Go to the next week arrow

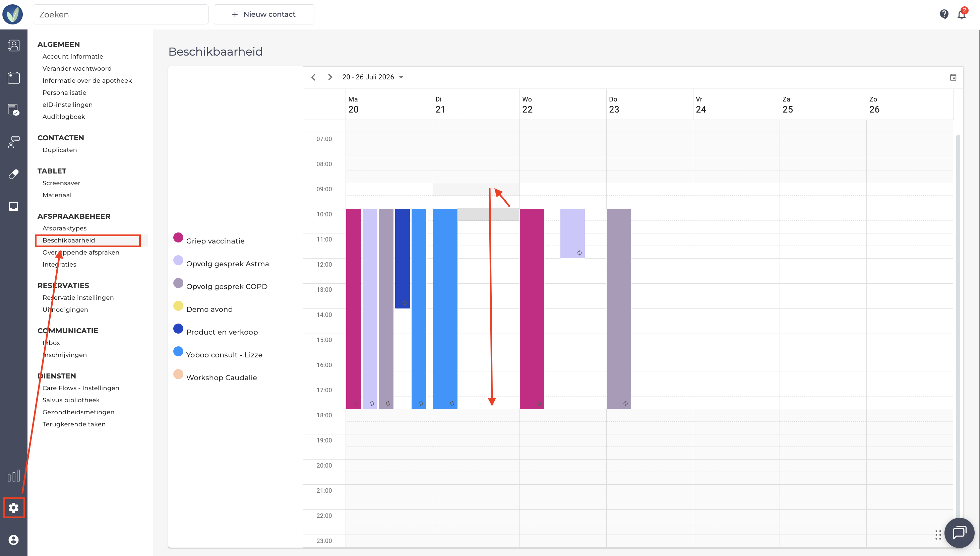[330, 77]
